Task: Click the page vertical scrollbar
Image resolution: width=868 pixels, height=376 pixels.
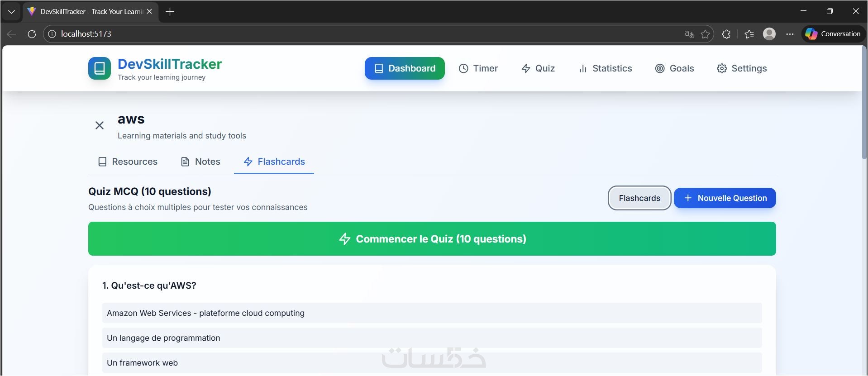Action: point(864,102)
